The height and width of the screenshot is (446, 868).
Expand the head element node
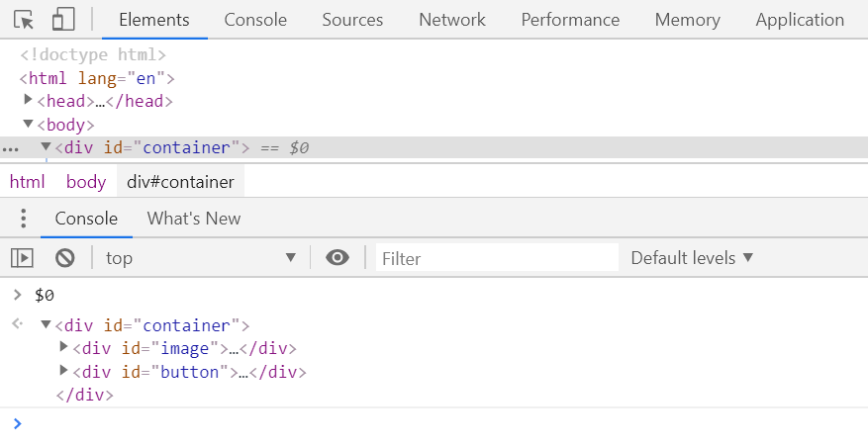click(29, 100)
